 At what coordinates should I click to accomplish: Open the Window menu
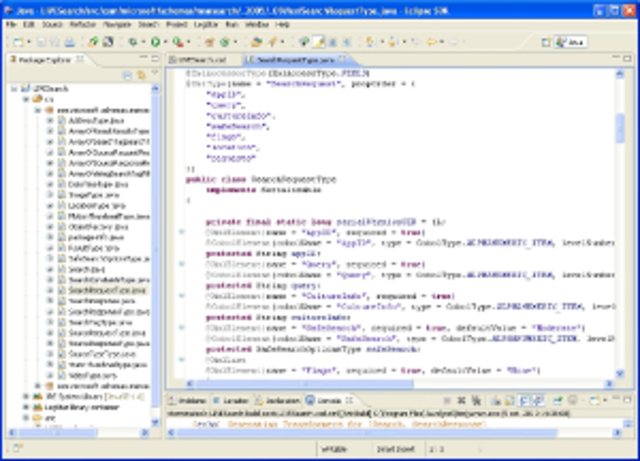(x=257, y=24)
